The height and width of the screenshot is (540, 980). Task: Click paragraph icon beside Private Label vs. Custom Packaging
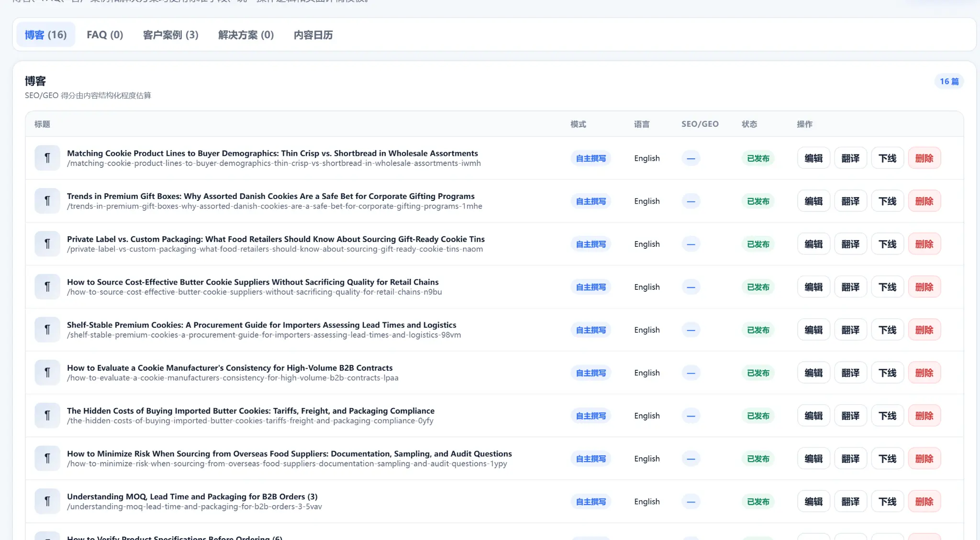pyautogui.click(x=47, y=244)
